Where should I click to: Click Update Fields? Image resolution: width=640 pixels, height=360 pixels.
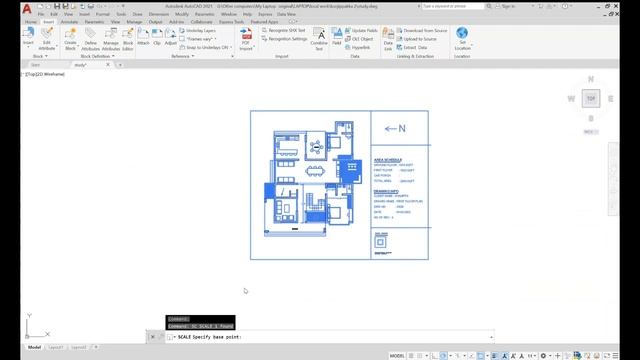coord(361,31)
